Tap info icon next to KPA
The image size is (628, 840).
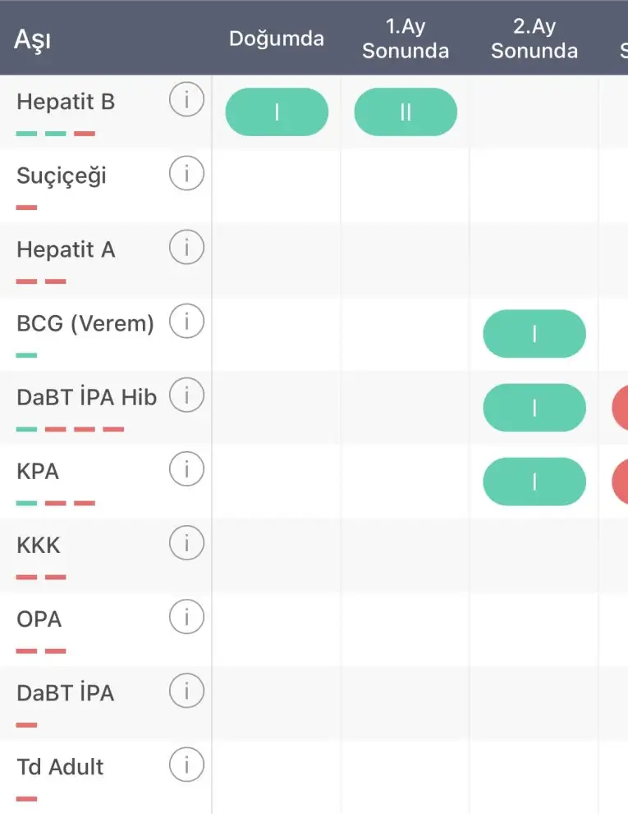(x=186, y=470)
